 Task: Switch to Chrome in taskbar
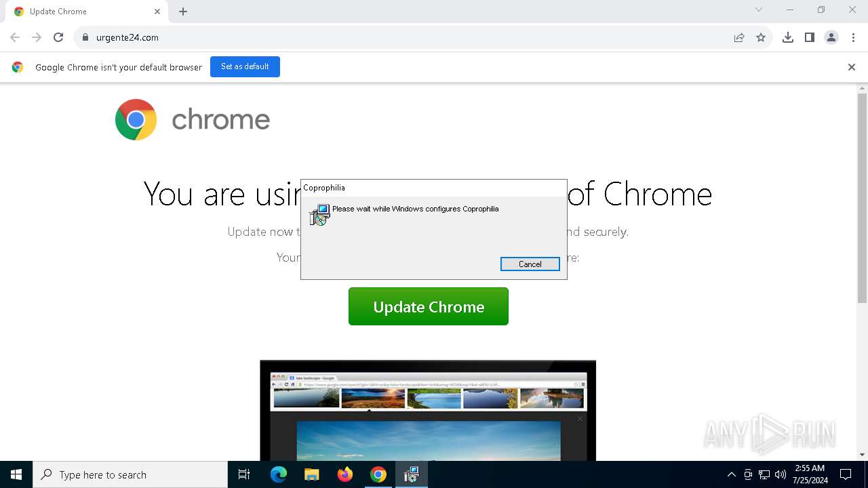[x=378, y=474]
